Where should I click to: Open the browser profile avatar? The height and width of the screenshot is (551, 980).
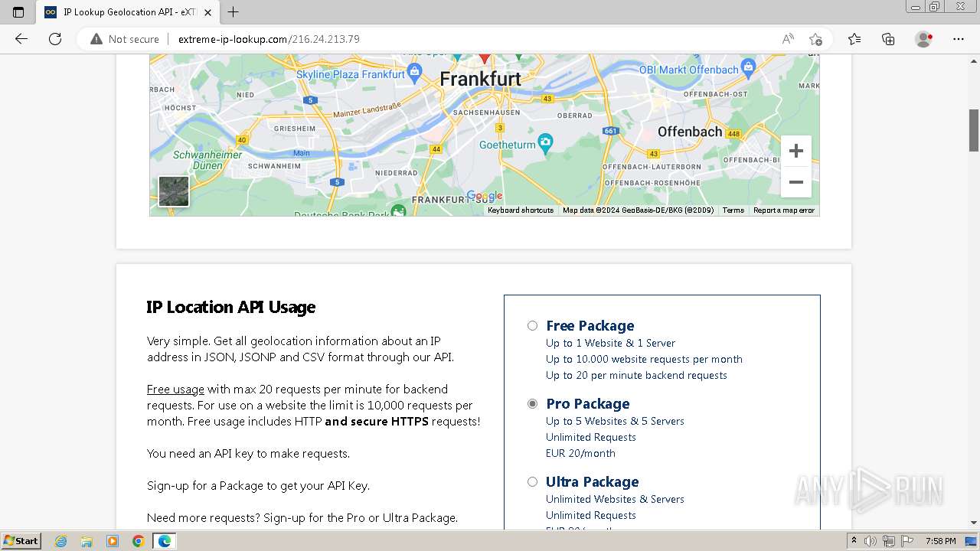tap(924, 39)
